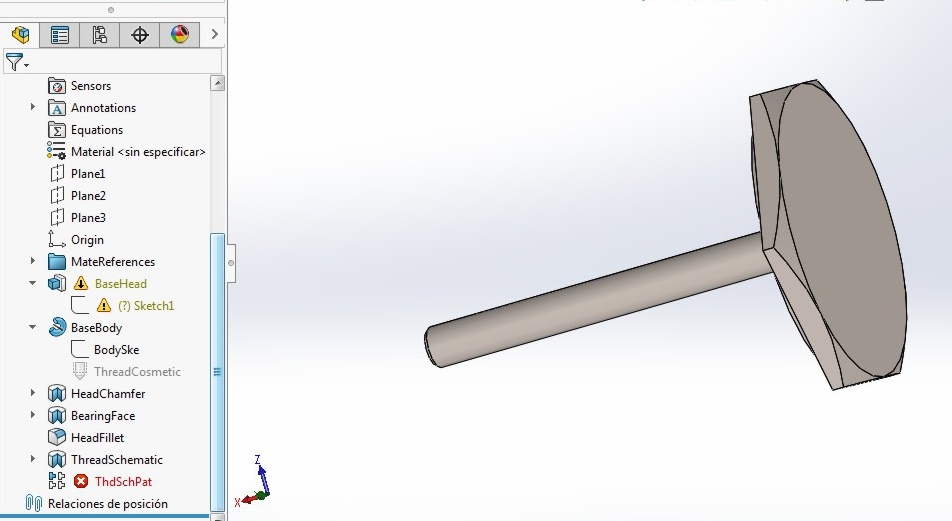The image size is (952, 521).
Task: Select the HeadFillet icon
Action: click(x=56, y=437)
